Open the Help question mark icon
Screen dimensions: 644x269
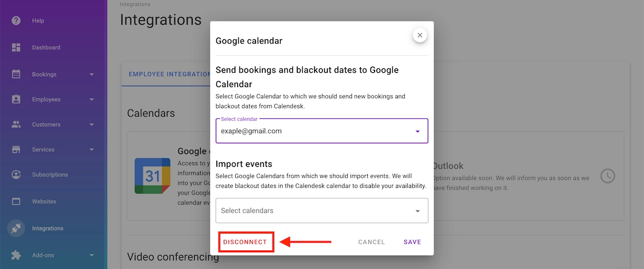click(x=16, y=20)
